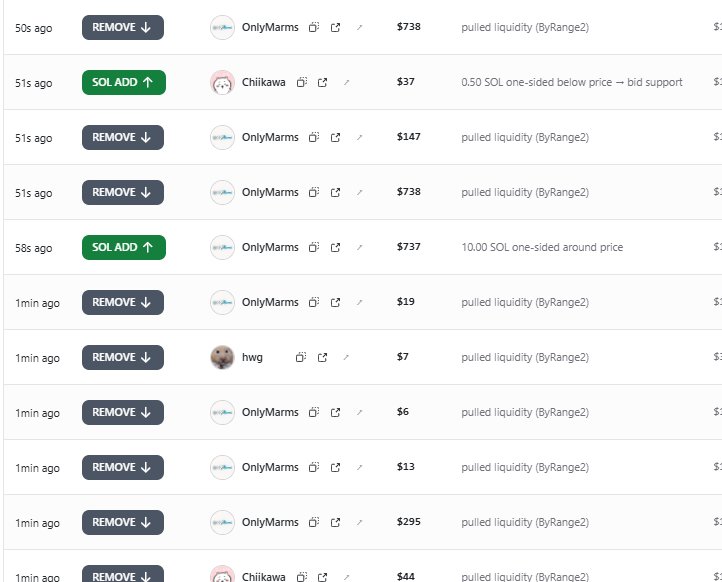Click small arrow icon in the $13 row

(x=360, y=467)
